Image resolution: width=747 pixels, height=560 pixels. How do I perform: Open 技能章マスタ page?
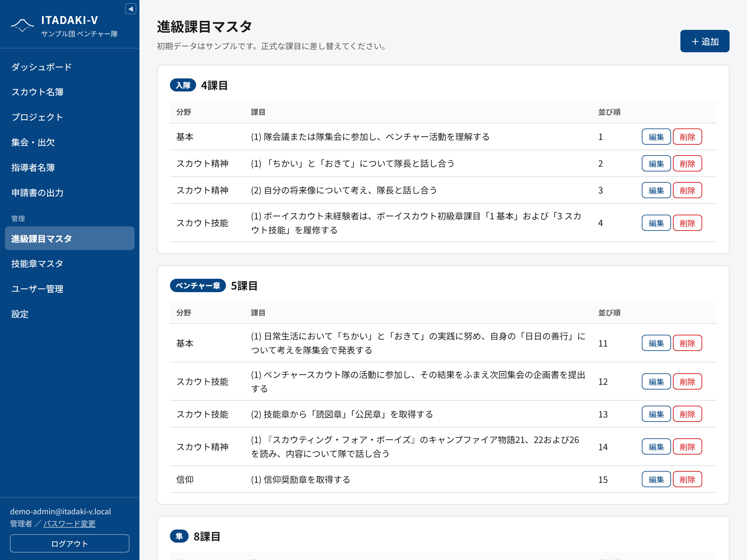point(70,264)
